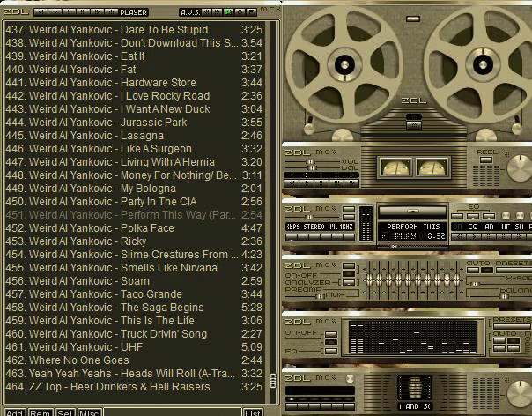Screen dimensions: 532x416
Task: Click Stop on the VU meter module
Action: point(336,183)
